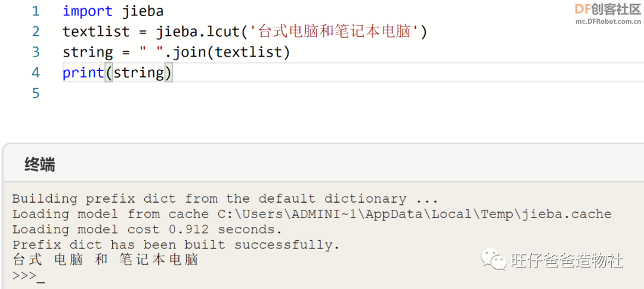Click line number 2 in the gutter
The image size is (644, 289).
tap(36, 32)
